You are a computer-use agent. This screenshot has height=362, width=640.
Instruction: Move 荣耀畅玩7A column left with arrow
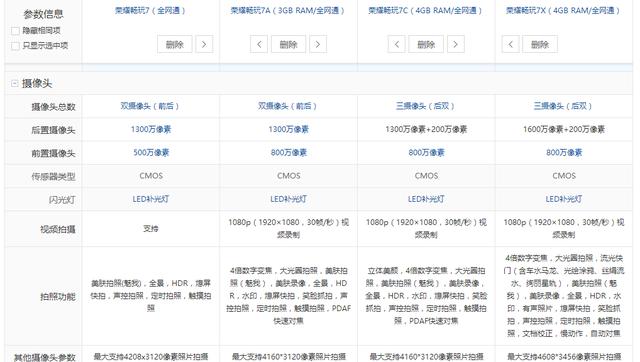tap(259, 44)
